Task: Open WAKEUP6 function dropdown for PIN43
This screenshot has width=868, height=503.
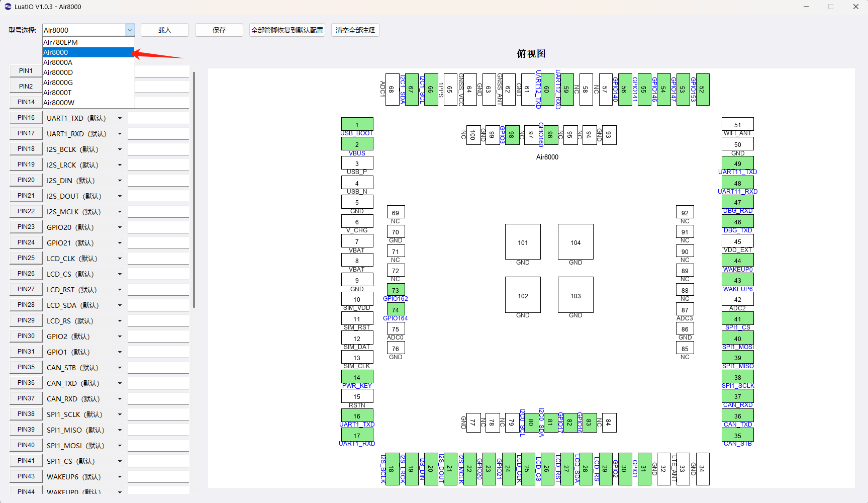Action: pyautogui.click(x=120, y=477)
